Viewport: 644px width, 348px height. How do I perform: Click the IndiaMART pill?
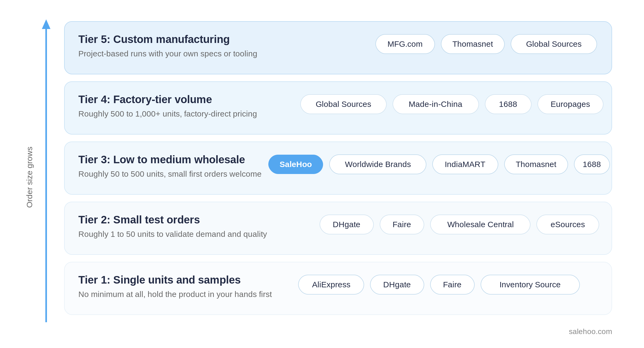click(465, 164)
